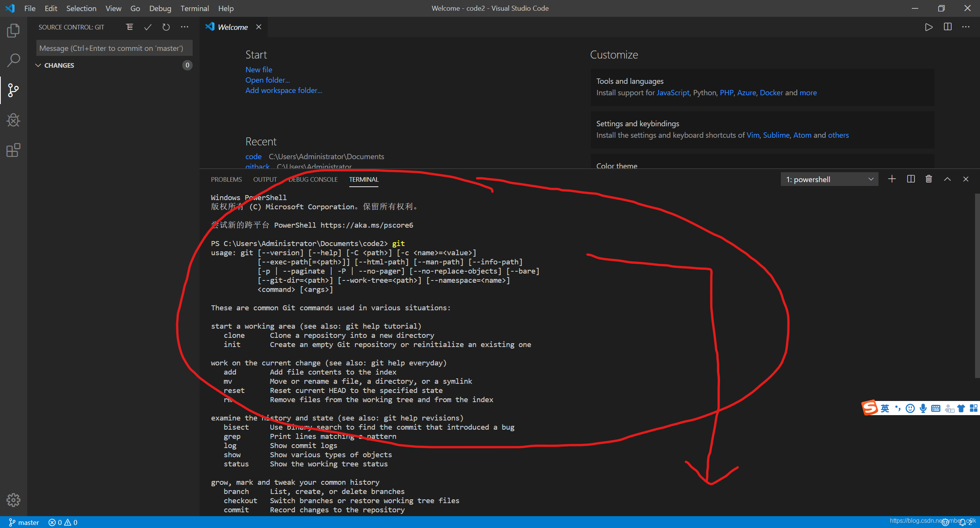The image size is (980, 528).
Task: Switch to the DEBUG CONSOLE tab
Action: 313,179
